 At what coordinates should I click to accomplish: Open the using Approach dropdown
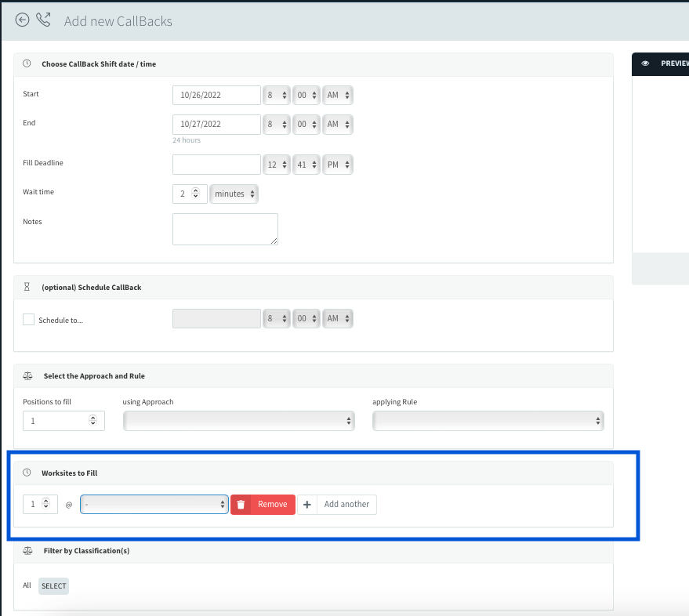tap(238, 421)
